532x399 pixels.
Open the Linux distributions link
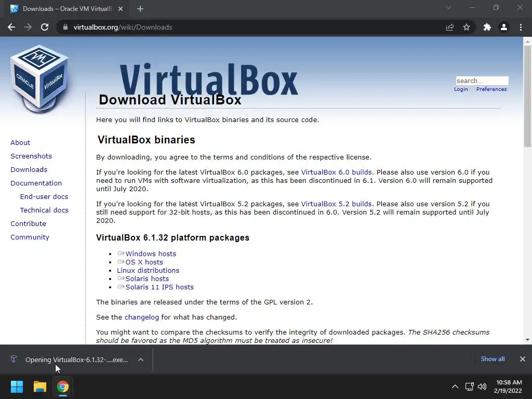pos(148,270)
